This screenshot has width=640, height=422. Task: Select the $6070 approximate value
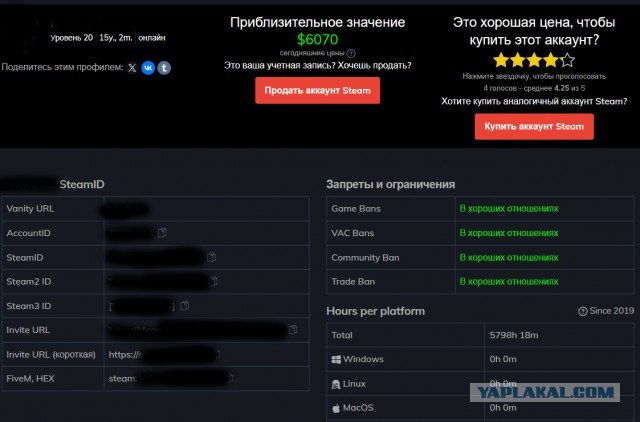coord(318,40)
